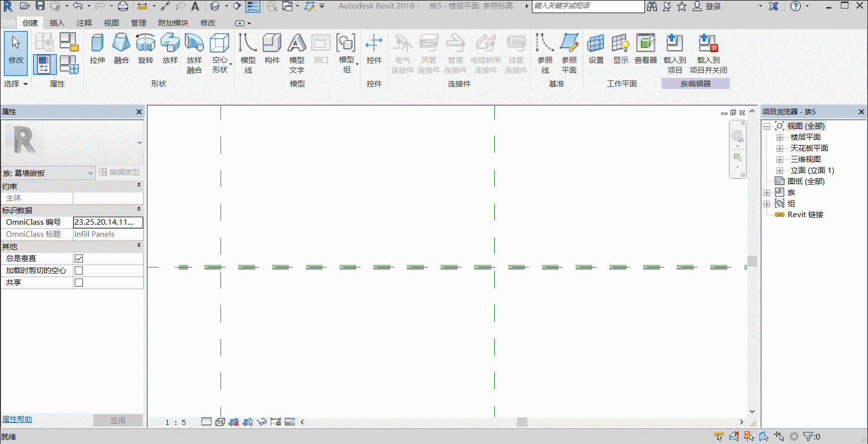
Task: Expand the 楼层平面 tree node
Action: [x=780, y=137]
